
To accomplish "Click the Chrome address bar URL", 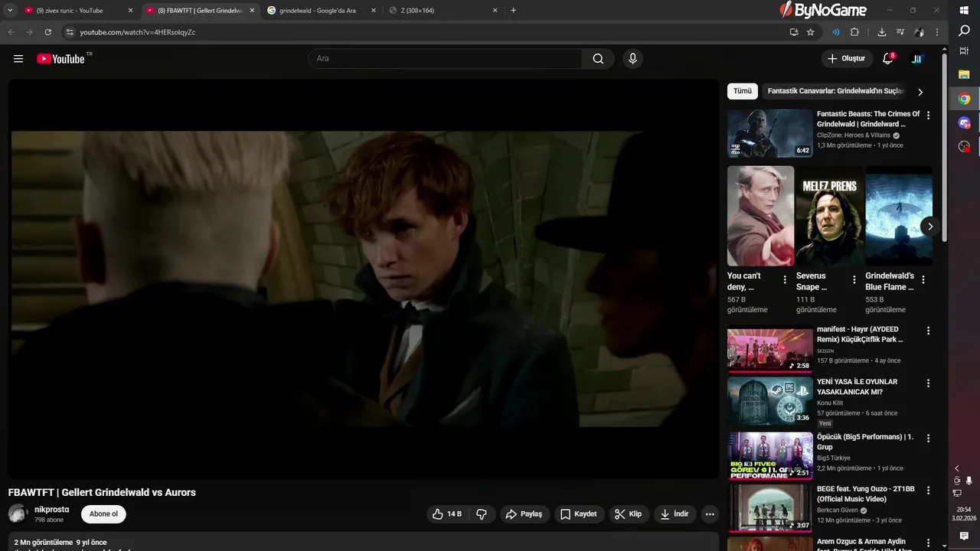I will click(138, 32).
